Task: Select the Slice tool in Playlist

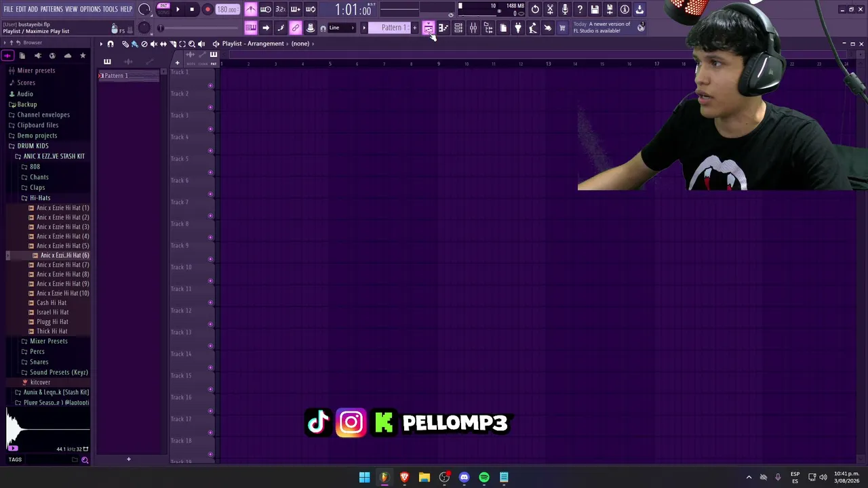Action: (x=173, y=44)
